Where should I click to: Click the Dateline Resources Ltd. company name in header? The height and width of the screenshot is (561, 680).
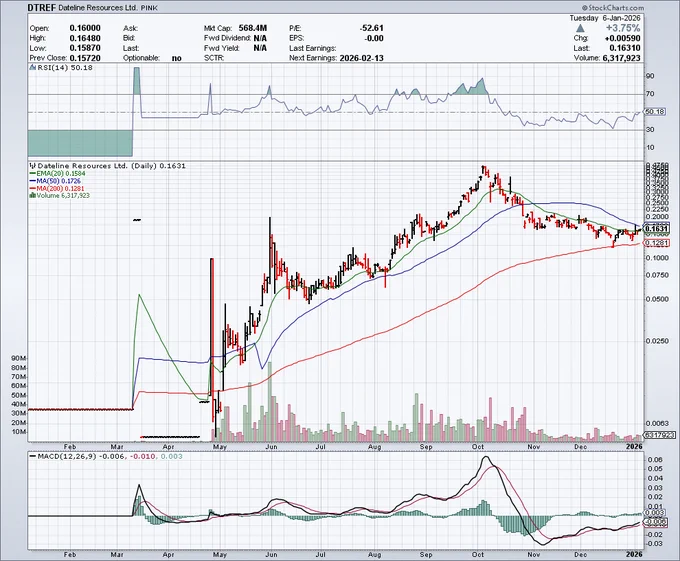pos(98,8)
